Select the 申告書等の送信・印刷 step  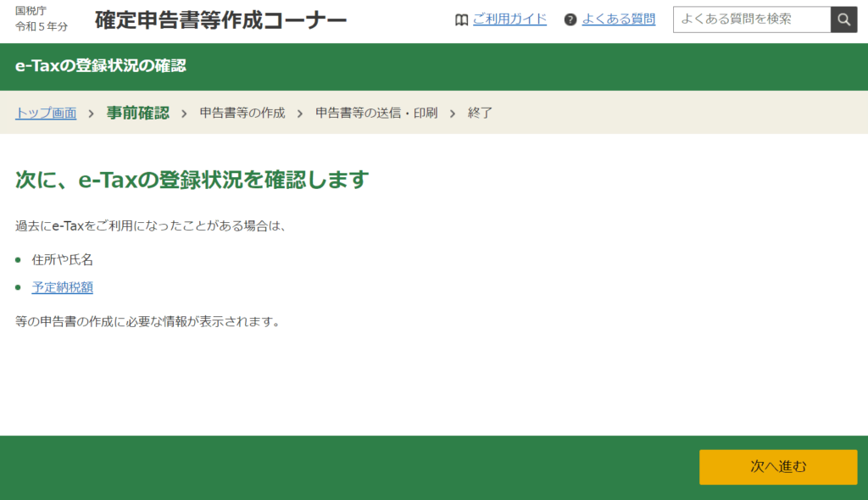[x=376, y=113]
